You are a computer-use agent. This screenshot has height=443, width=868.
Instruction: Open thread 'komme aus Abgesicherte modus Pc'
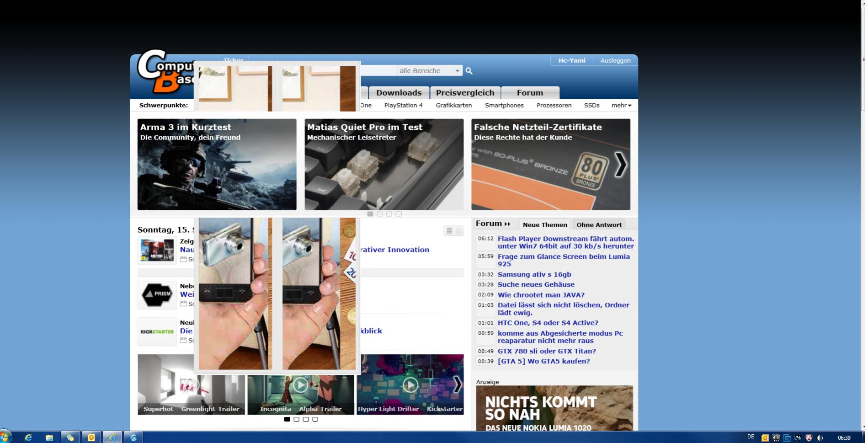click(560, 337)
